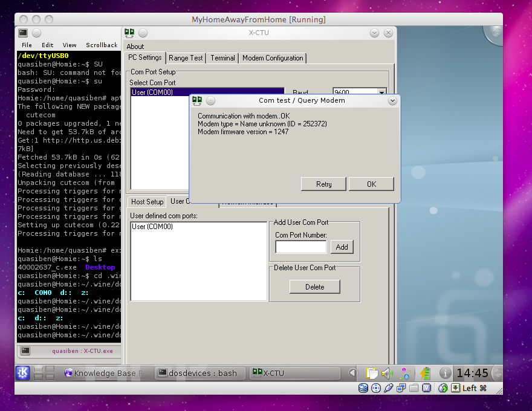The image size is (532, 411).
Task: Switch to X-CTU taskbar entry
Action: click(x=295, y=373)
